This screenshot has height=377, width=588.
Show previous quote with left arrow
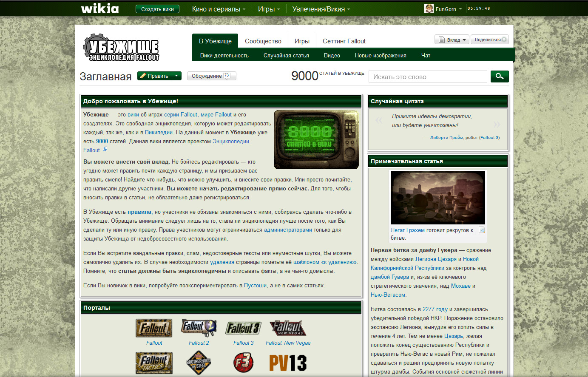(x=379, y=121)
